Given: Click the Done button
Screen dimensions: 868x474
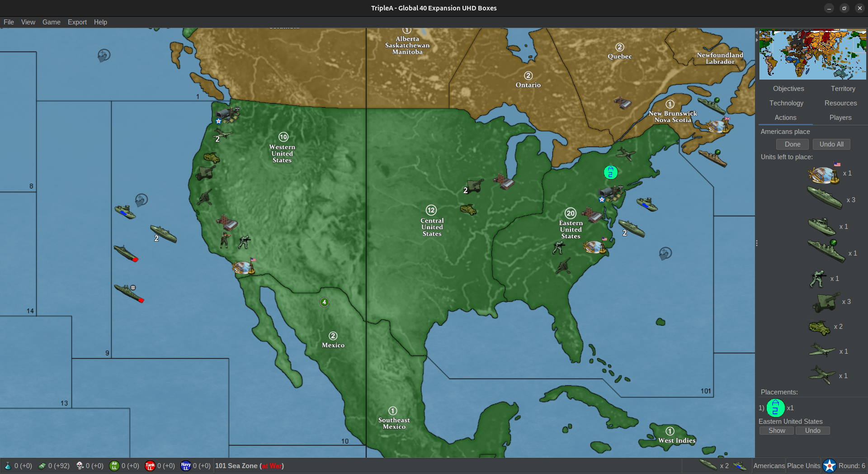Looking at the screenshot, I should click(x=793, y=144).
